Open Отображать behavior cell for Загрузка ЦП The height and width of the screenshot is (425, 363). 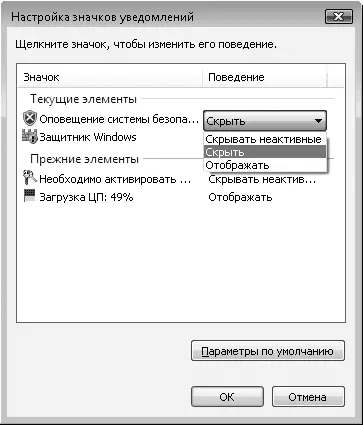coord(240,197)
